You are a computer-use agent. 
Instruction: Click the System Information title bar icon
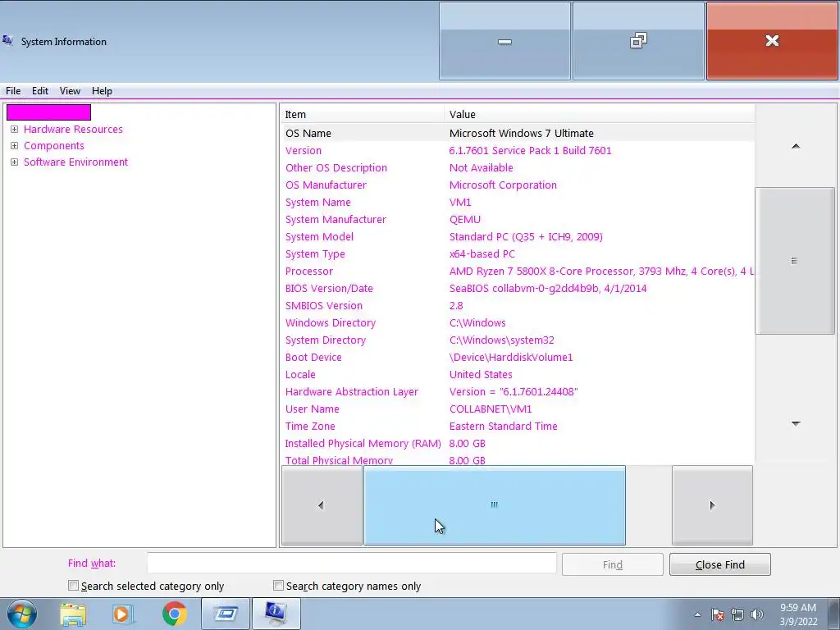click(7, 41)
